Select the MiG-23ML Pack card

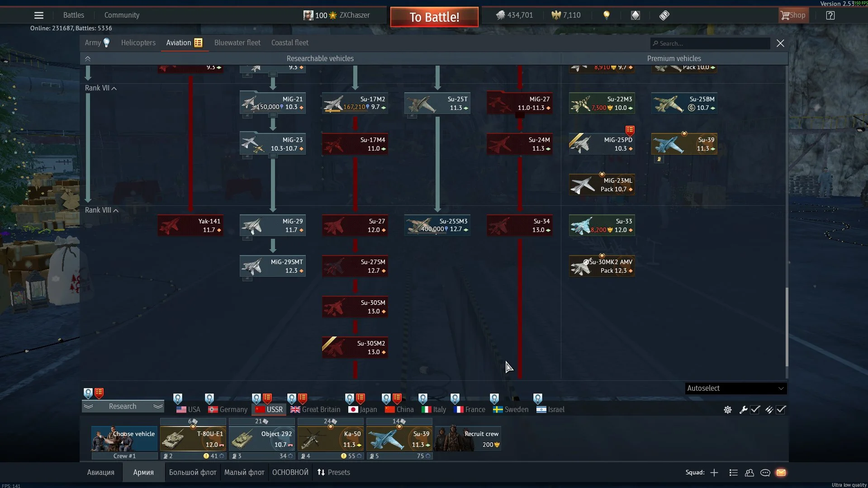(x=602, y=185)
